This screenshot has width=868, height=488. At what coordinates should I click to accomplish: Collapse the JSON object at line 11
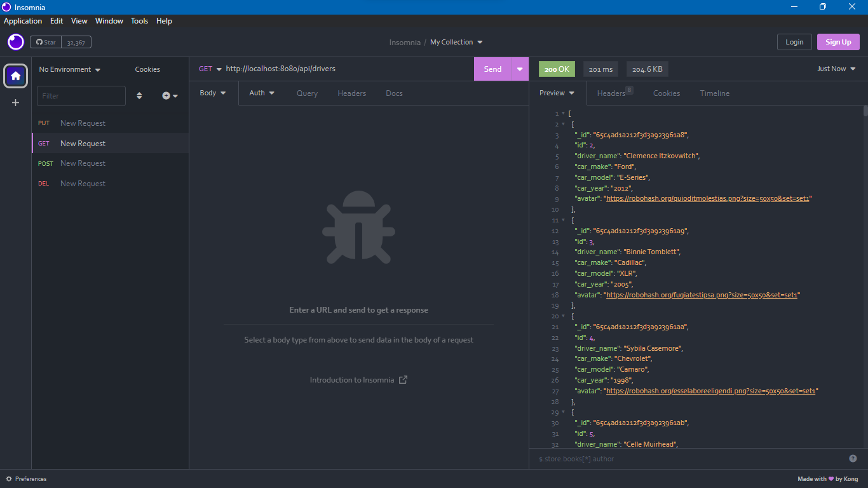coord(563,220)
